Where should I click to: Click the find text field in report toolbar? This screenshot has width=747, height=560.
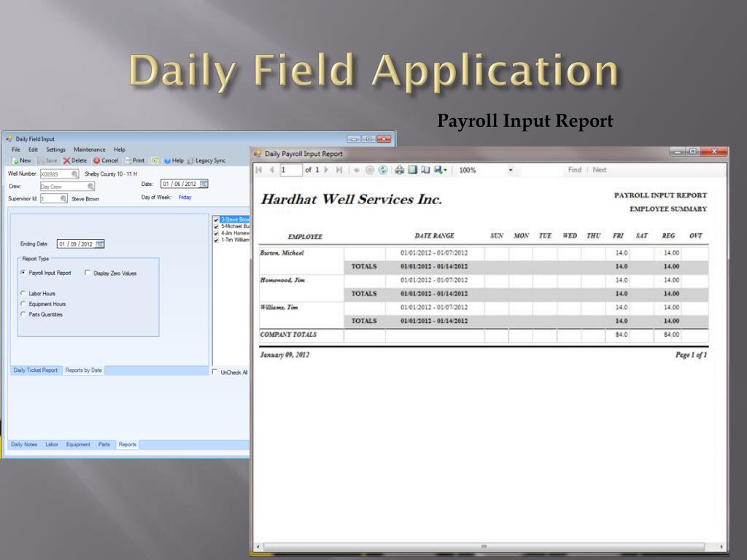[542, 170]
